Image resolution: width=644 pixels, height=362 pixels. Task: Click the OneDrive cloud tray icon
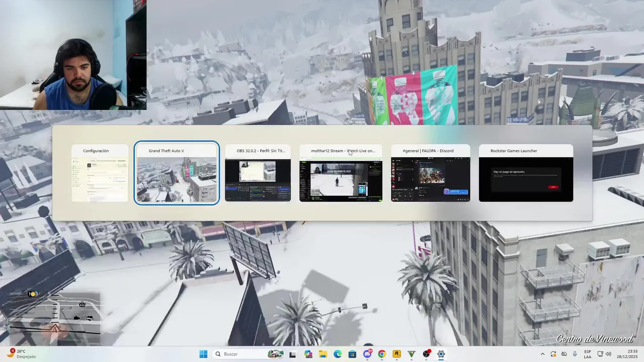pos(564,354)
